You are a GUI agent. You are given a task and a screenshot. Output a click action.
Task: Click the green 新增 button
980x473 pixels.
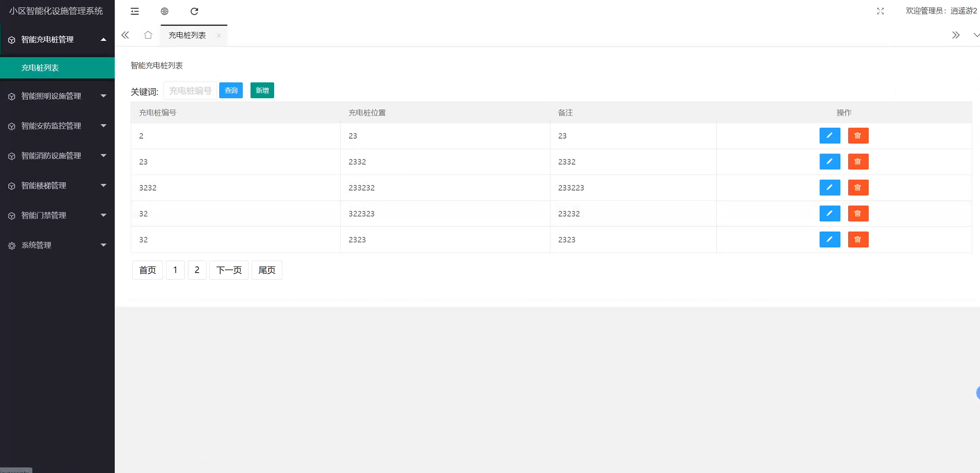coord(262,90)
